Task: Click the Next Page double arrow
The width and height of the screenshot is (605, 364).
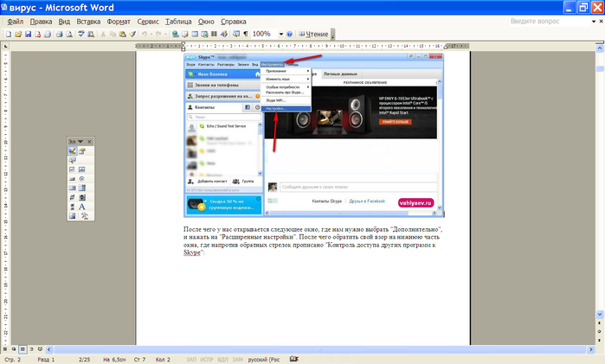Action: pos(600,340)
